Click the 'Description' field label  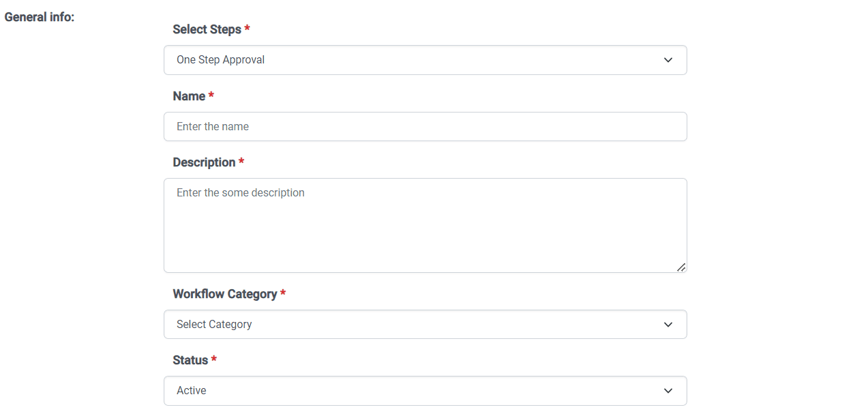coord(204,162)
